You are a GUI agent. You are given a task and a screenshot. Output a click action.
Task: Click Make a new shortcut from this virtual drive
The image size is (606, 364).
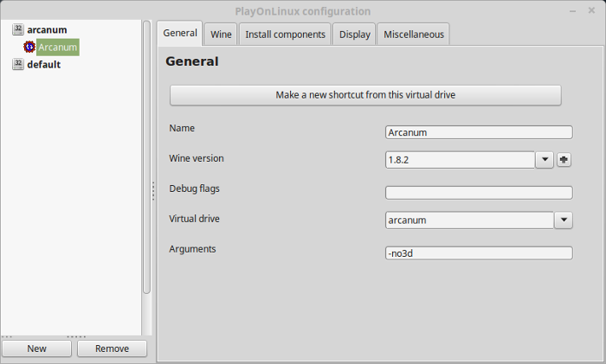[365, 95]
